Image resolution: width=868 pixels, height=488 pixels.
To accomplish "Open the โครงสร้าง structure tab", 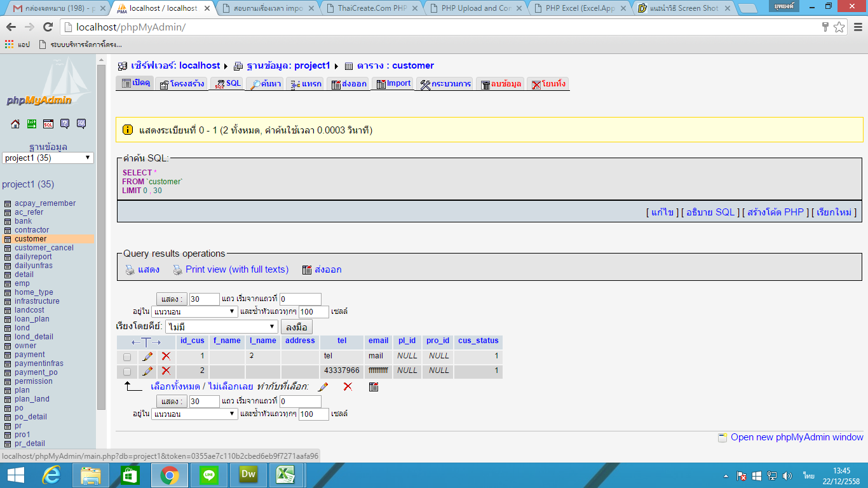I will pyautogui.click(x=181, y=83).
